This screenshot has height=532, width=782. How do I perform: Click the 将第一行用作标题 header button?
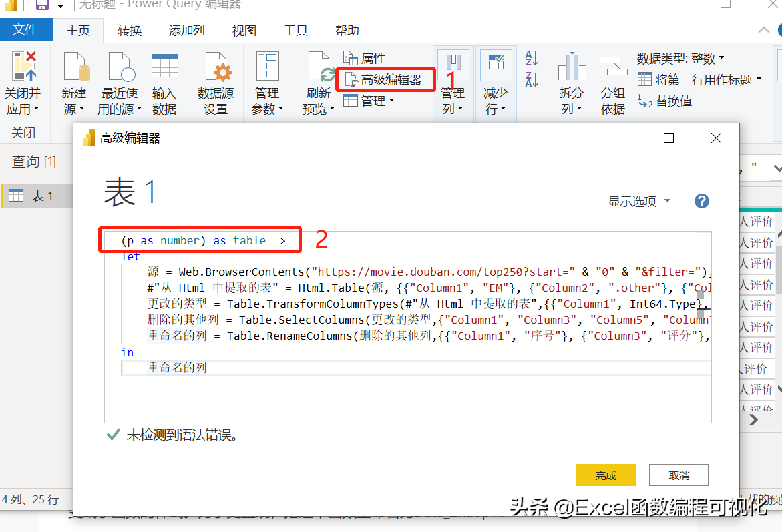[700, 80]
